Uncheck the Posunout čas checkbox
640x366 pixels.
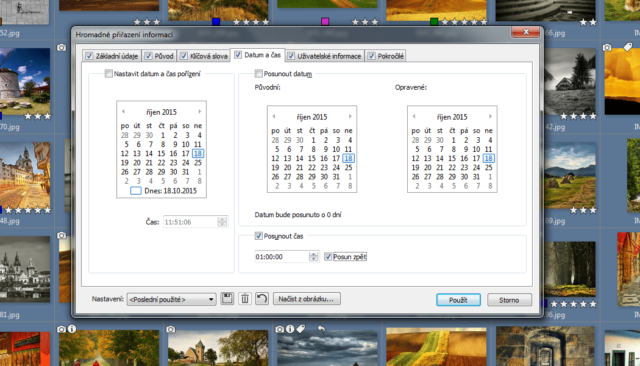point(258,236)
